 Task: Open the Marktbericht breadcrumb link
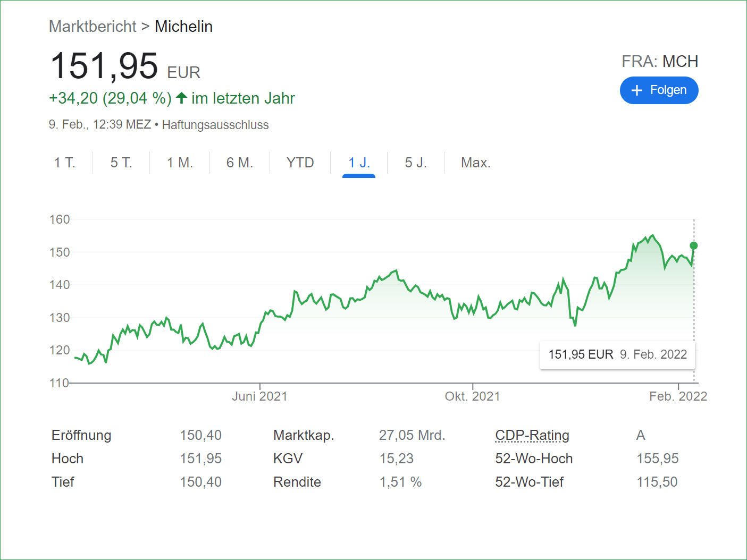[x=93, y=27]
